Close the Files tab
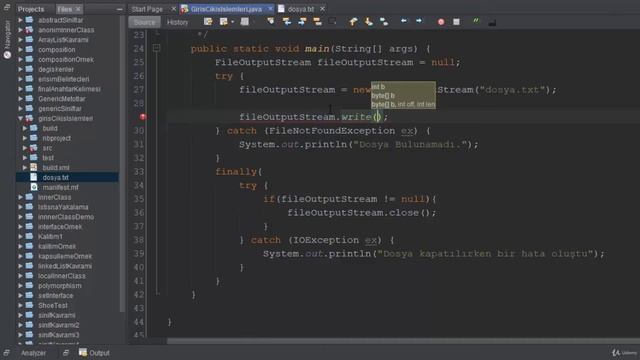The image size is (640, 360). [x=78, y=9]
